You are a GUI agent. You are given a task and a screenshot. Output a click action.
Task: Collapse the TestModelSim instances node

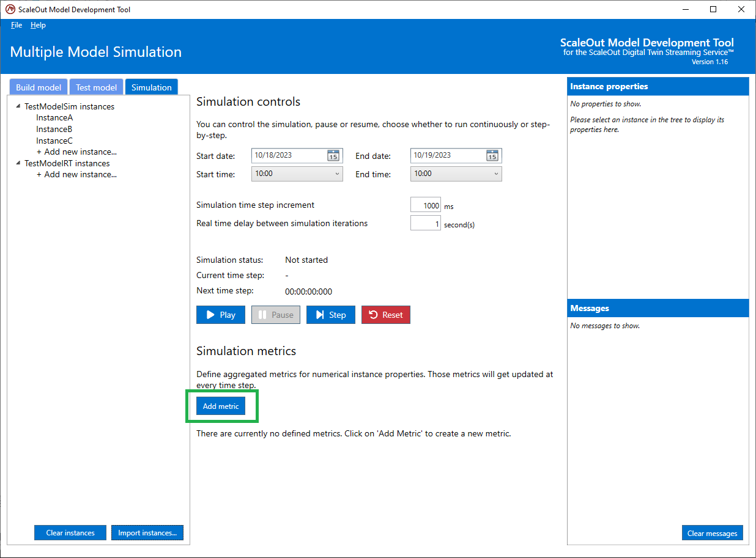(x=18, y=106)
